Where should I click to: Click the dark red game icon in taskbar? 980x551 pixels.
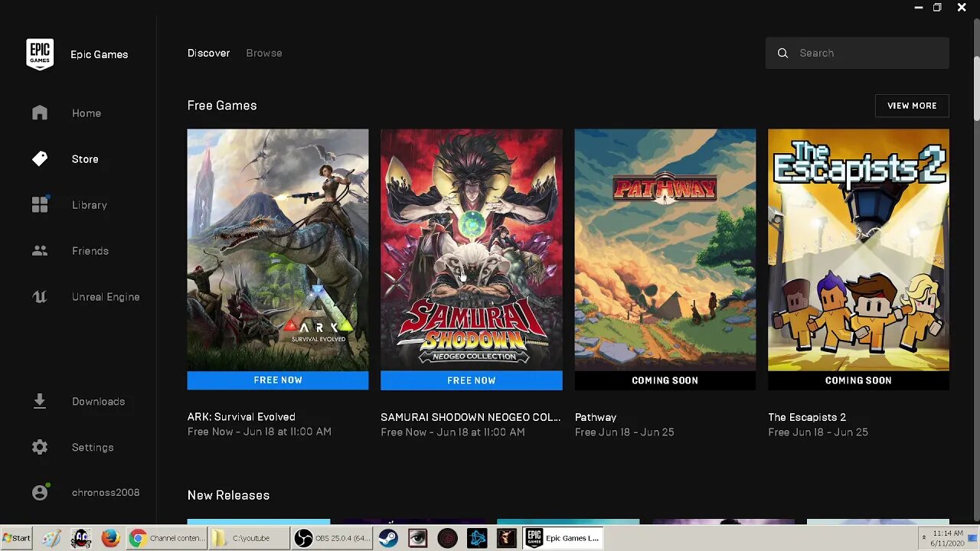coord(506,538)
